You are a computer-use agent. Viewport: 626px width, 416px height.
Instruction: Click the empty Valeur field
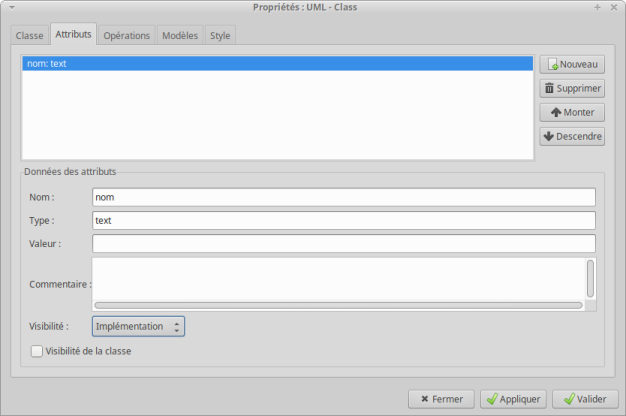[x=344, y=244]
